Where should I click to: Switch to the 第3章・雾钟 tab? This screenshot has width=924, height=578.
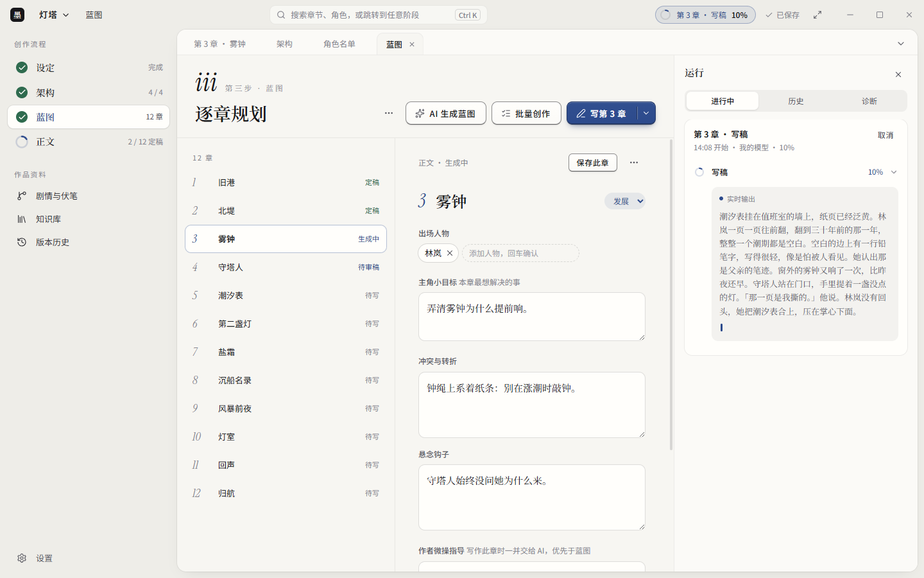click(220, 44)
